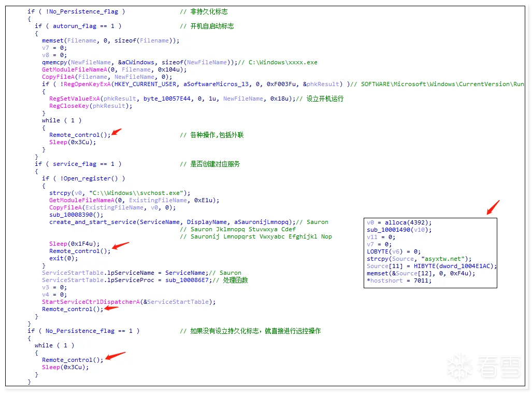Click the Source[11] = HIBYTE(dword_1004E1AC) line
Viewport: 532px width, 393px height.
click(x=432, y=266)
